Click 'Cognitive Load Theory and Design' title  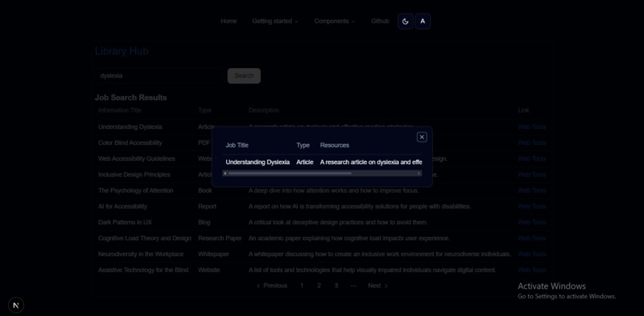coord(145,238)
